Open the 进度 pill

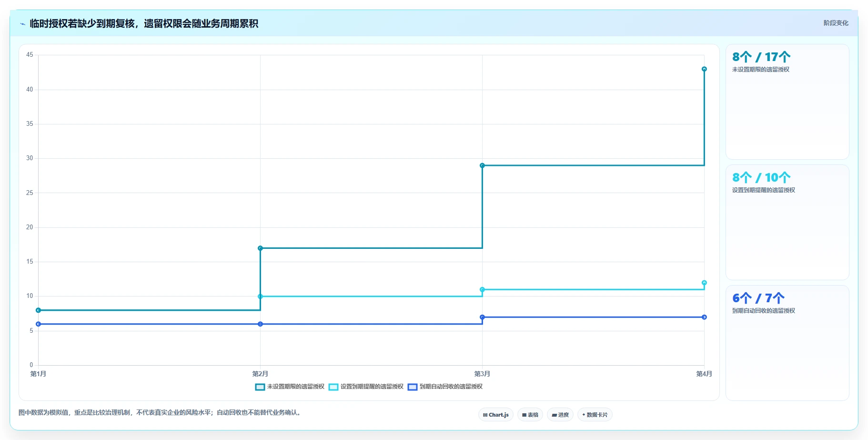pyautogui.click(x=560, y=415)
